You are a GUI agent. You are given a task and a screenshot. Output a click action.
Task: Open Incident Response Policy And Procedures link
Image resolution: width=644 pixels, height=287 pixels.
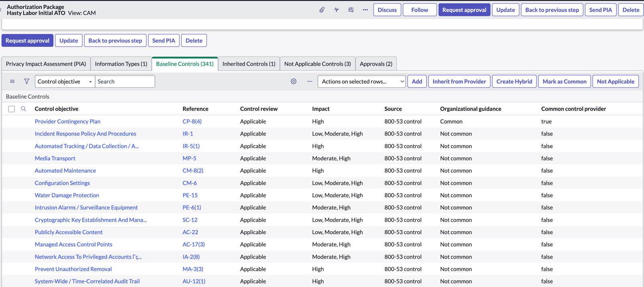point(85,134)
